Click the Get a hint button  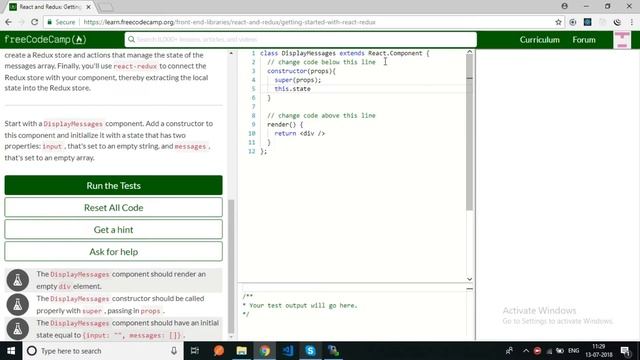pyautogui.click(x=113, y=230)
